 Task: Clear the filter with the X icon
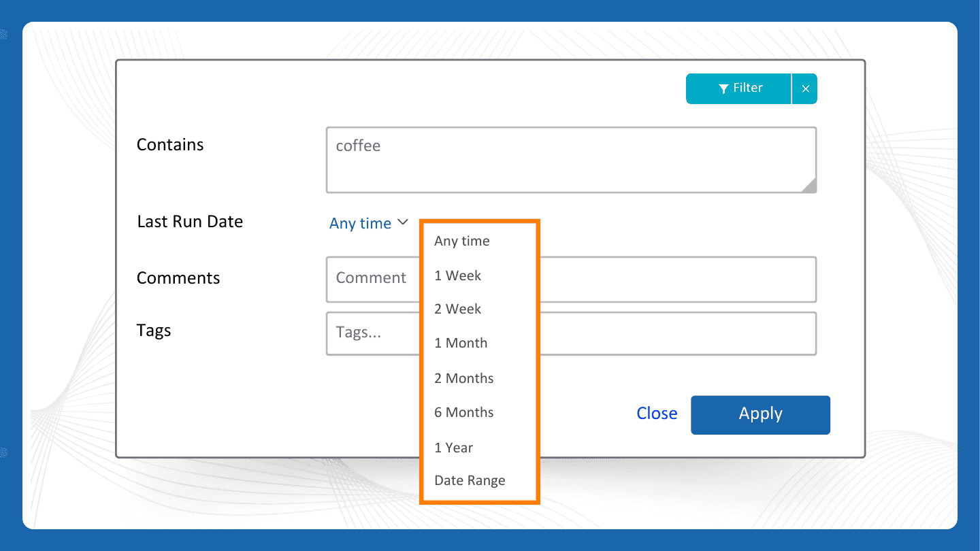pyautogui.click(x=805, y=88)
